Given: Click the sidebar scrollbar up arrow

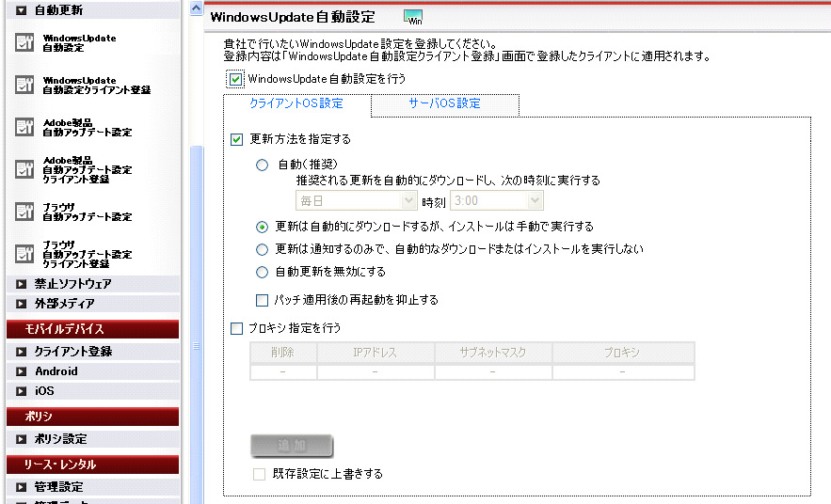Looking at the screenshot, I should coord(196,8).
